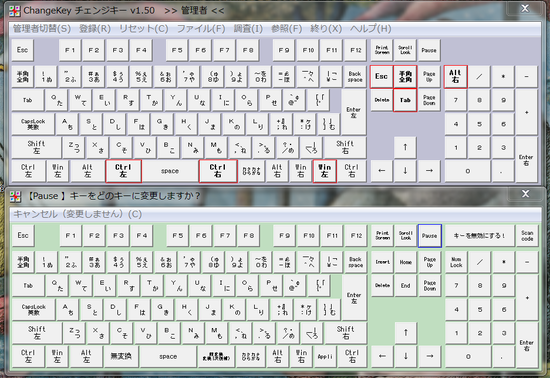Click the CapsLock 英数 key in main window

33,124
